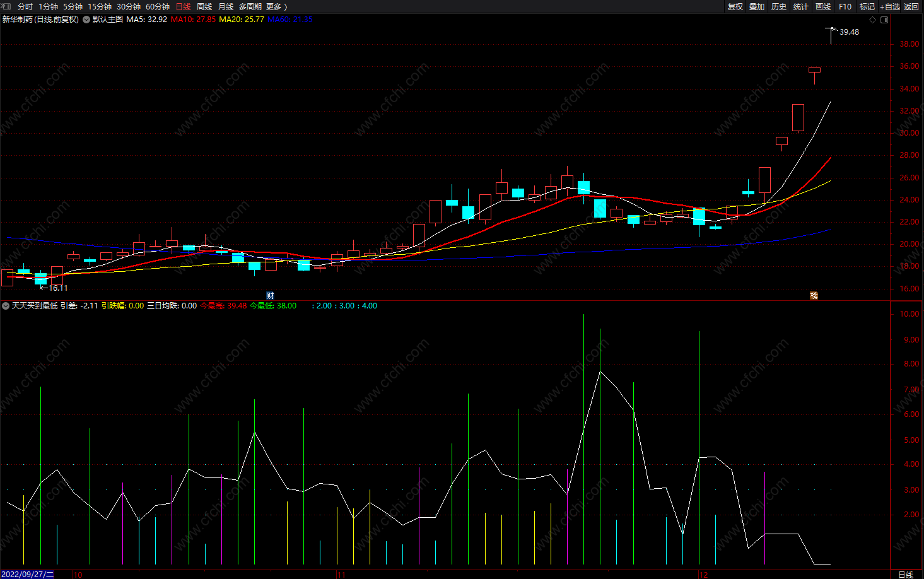Click the 复权 adjustment button
924x579 pixels.
(x=735, y=6)
